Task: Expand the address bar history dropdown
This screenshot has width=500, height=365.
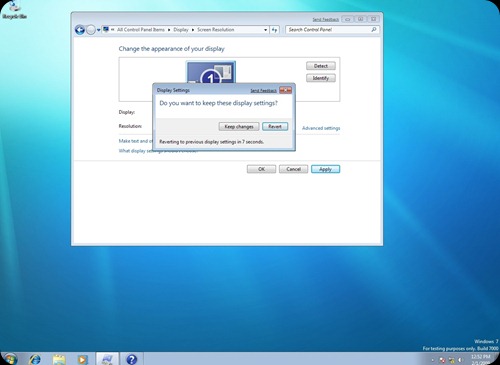Action: pos(266,30)
